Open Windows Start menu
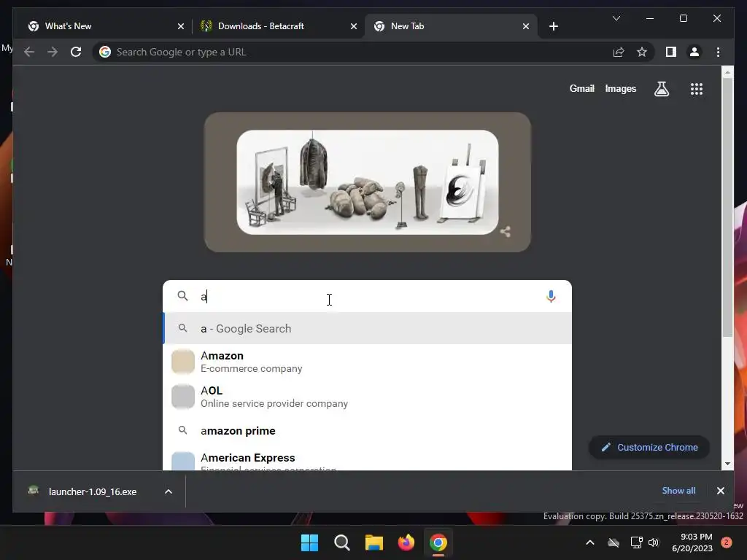This screenshot has height=560, width=747. 309,542
